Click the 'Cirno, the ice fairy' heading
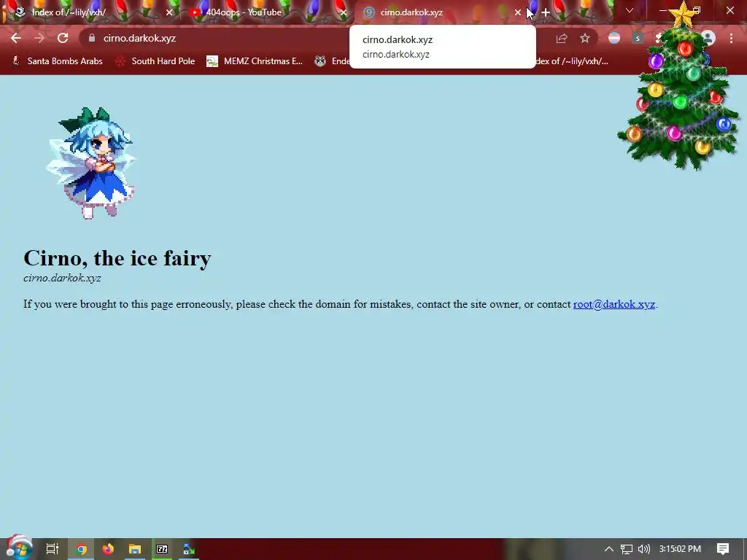The image size is (747, 560). (117, 257)
